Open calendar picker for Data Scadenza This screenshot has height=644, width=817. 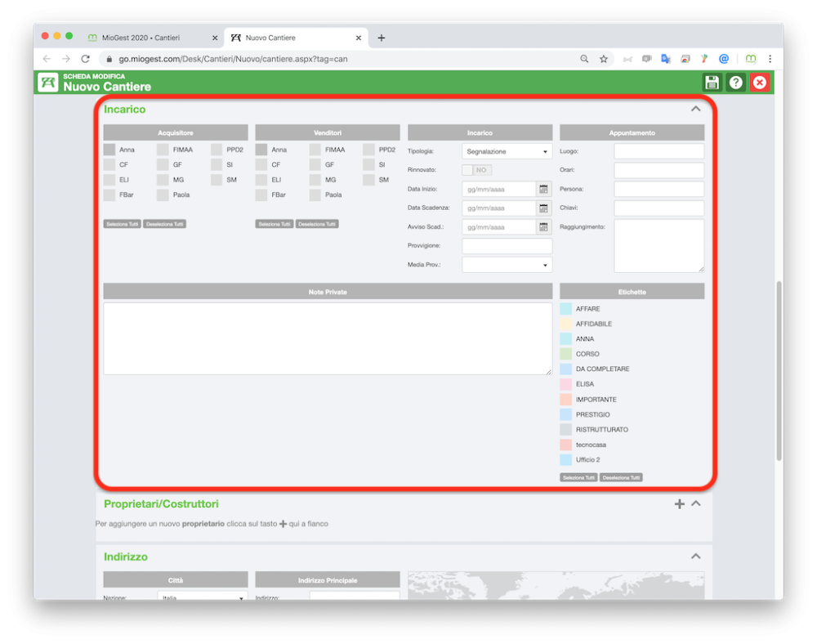pos(543,208)
